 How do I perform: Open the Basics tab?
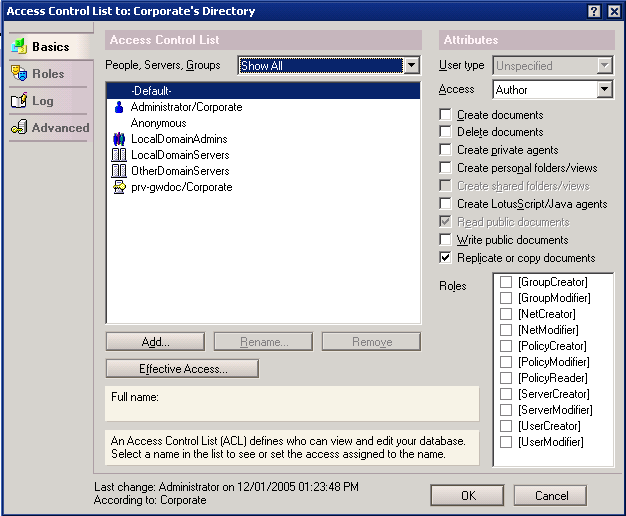pyautogui.click(x=51, y=47)
